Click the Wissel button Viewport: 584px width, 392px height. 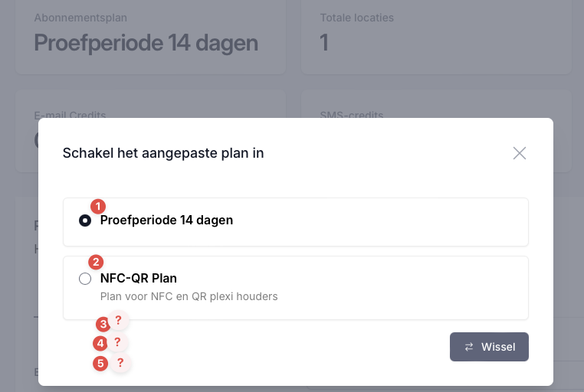[x=489, y=347]
